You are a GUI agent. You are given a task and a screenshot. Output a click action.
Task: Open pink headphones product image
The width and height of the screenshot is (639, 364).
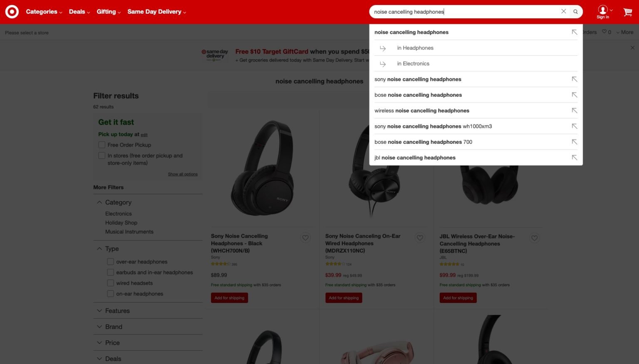(x=376, y=352)
